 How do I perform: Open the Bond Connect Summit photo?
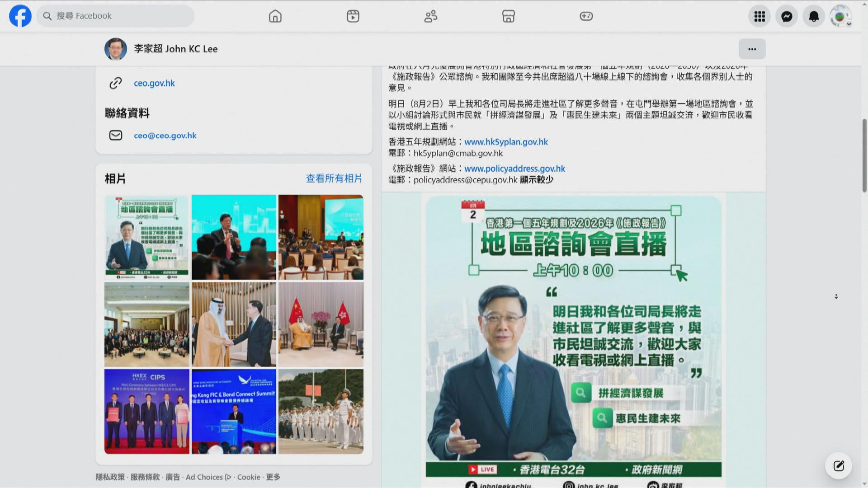[x=234, y=411]
